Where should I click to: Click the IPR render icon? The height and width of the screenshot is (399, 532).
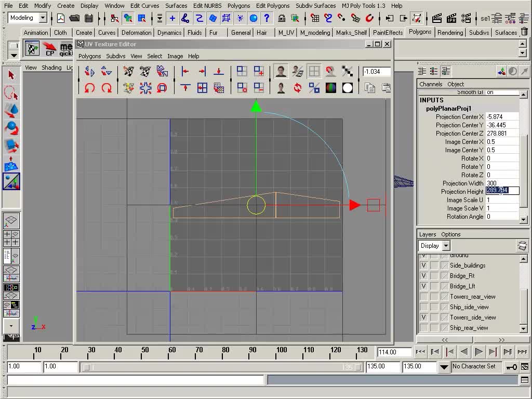pos(451,18)
